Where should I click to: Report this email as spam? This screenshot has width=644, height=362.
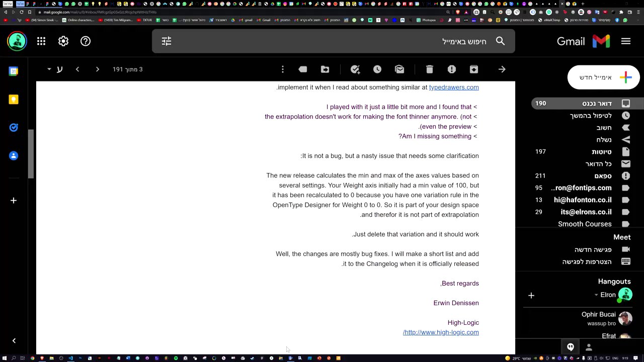coord(452,69)
